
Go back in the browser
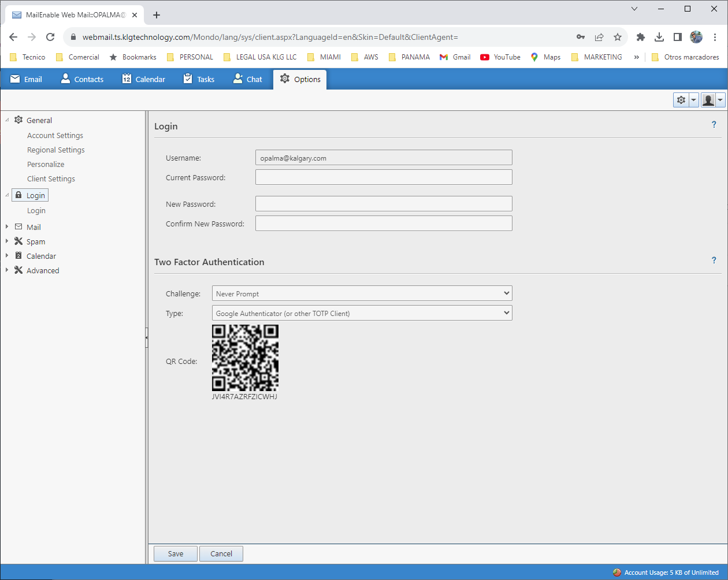(x=13, y=37)
